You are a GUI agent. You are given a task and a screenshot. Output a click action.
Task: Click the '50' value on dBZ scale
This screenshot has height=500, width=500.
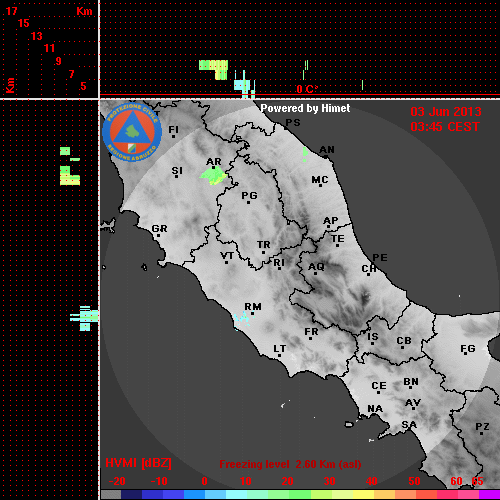[x=414, y=481]
